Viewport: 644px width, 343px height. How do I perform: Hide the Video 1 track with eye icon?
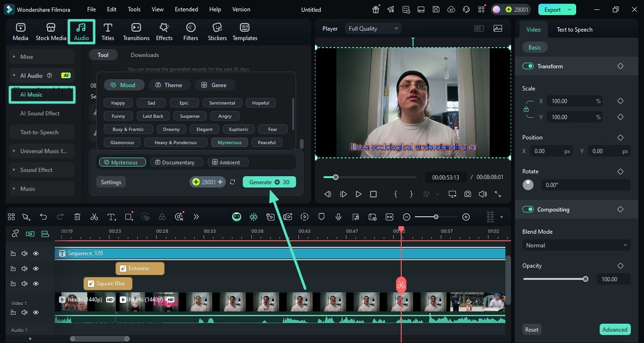tap(36, 312)
